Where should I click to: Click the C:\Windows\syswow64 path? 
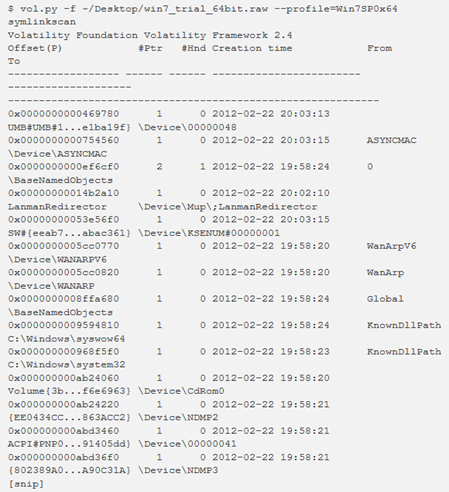pos(66,339)
